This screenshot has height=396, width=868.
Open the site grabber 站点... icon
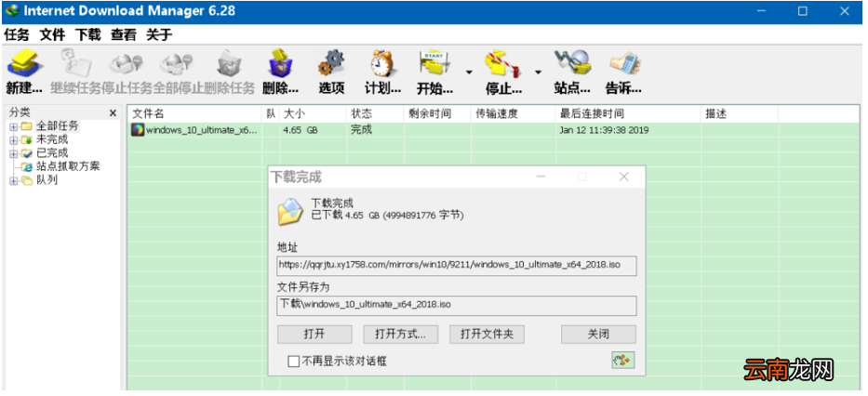tap(572, 63)
